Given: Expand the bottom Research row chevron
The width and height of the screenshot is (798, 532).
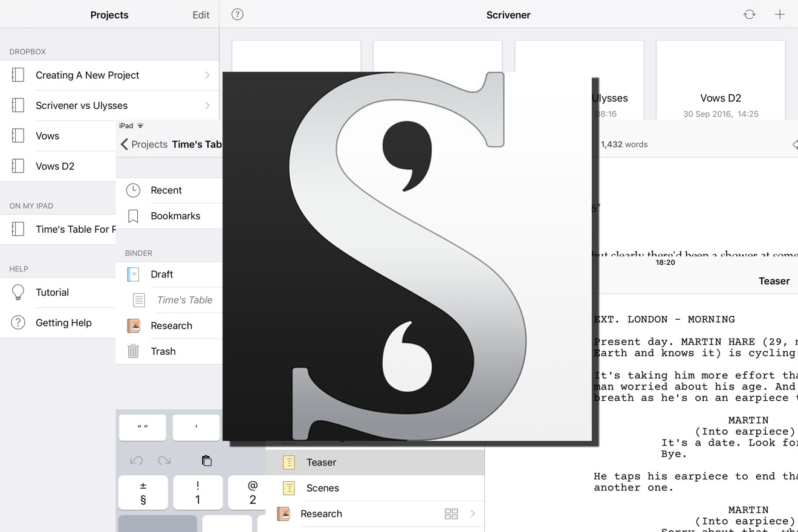Looking at the screenshot, I should (473, 514).
